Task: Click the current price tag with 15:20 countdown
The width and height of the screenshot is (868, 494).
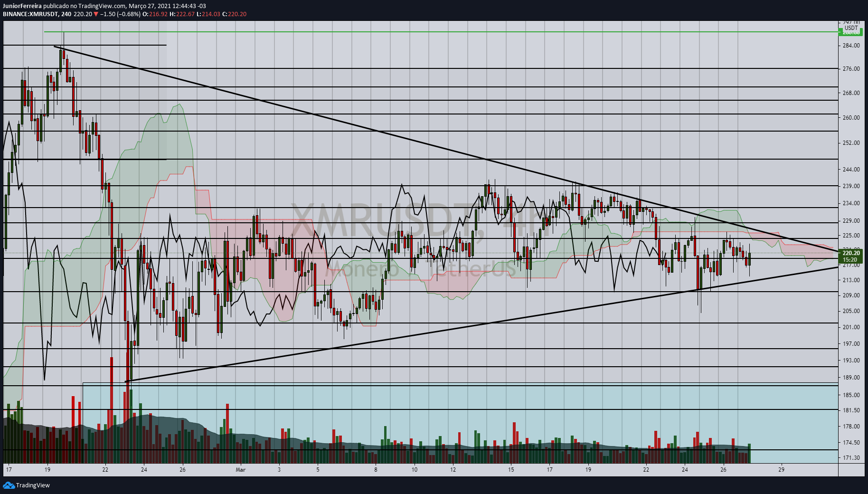Action: point(850,256)
